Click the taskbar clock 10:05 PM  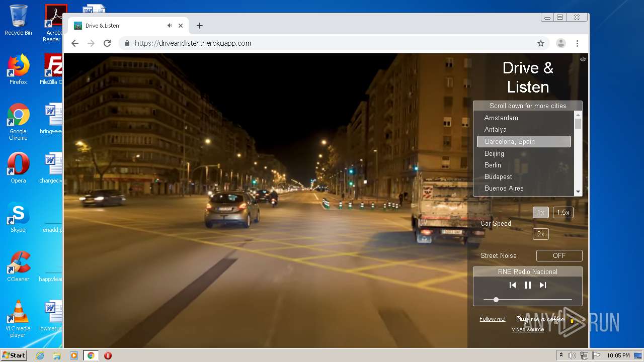(x=618, y=355)
